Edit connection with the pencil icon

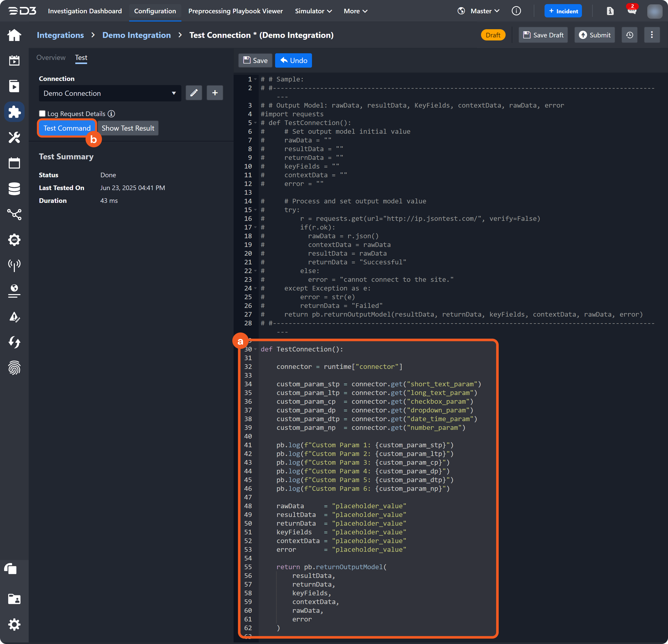click(194, 93)
